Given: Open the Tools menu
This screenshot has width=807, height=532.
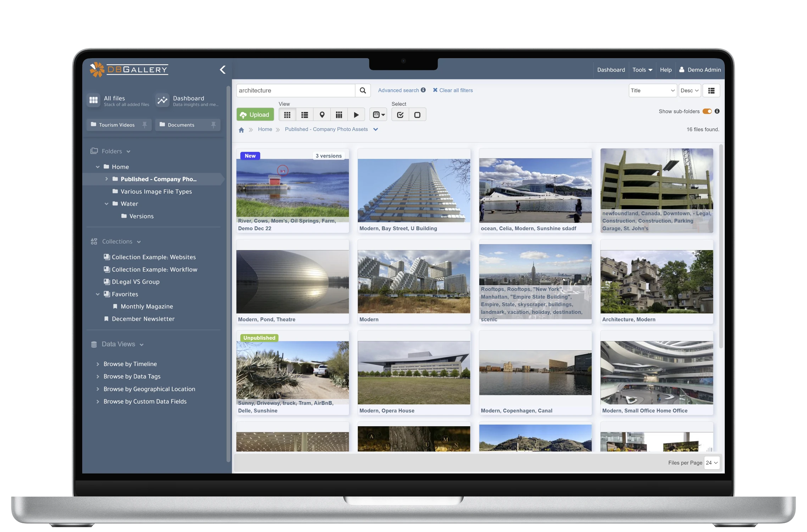Looking at the screenshot, I should point(642,70).
